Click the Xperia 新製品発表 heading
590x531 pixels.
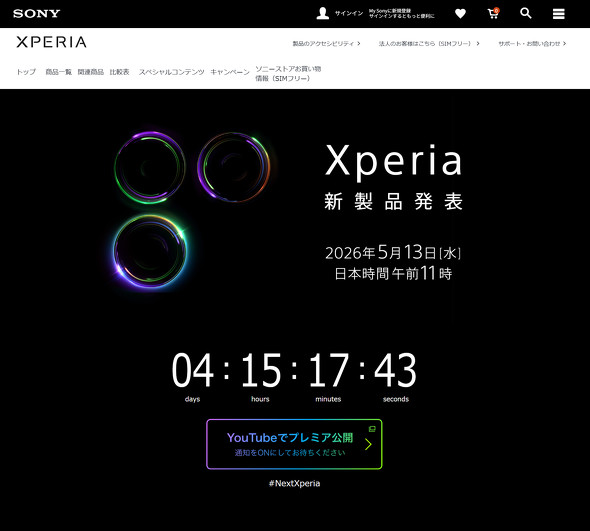coord(394,177)
